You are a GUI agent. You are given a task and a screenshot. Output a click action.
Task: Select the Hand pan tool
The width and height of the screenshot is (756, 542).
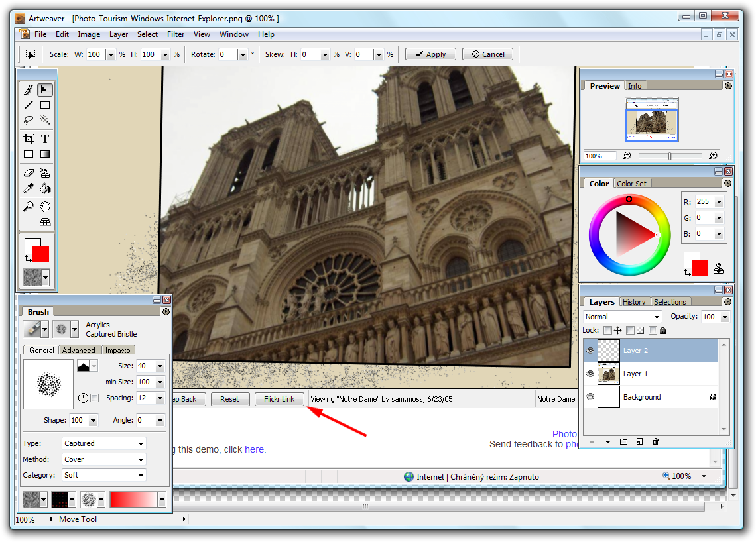(x=45, y=207)
